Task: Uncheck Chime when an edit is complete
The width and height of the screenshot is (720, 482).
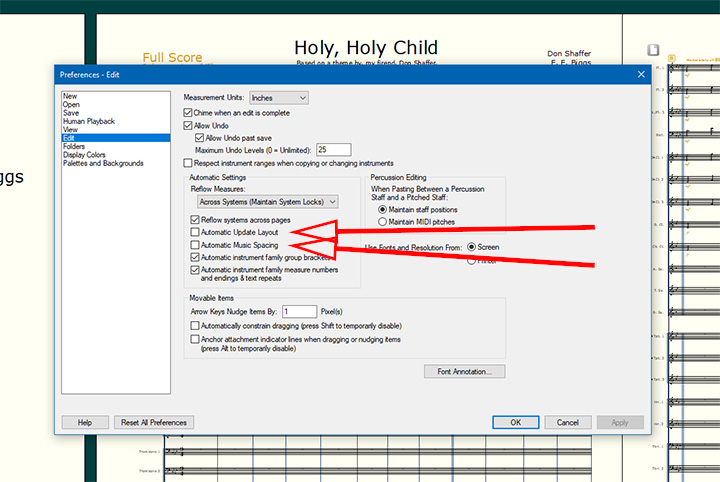Action: tap(189, 114)
